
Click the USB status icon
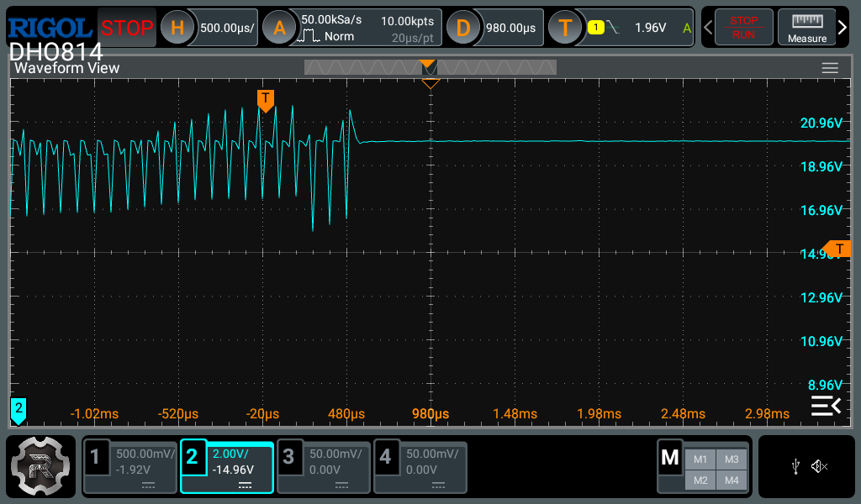click(x=795, y=466)
